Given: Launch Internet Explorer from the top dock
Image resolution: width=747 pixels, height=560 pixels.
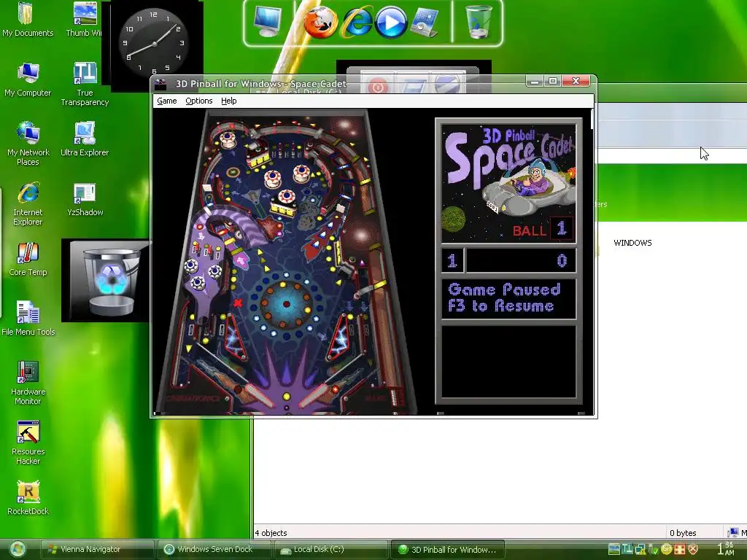Looking at the screenshot, I should (x=357, y=23).
